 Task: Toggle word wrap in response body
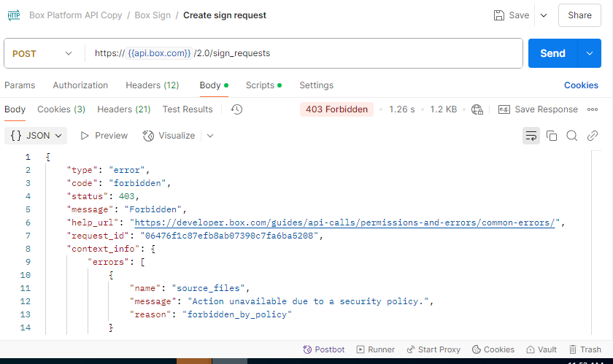pos(531,136)
